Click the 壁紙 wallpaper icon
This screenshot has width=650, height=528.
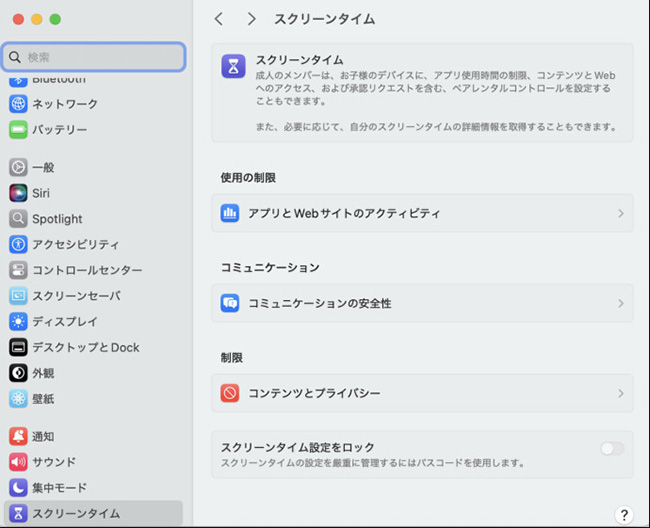click(x=18, y=399)
